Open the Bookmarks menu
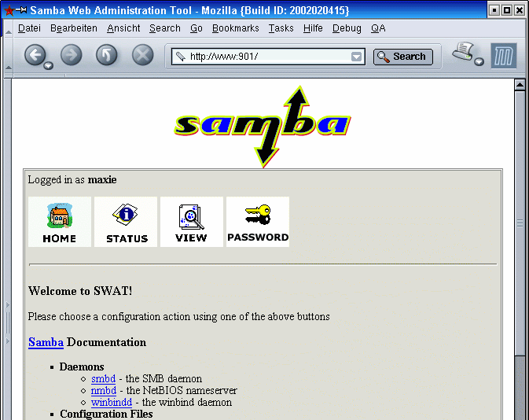The height and width of the screenshot is (420, 529). point(236,28)
